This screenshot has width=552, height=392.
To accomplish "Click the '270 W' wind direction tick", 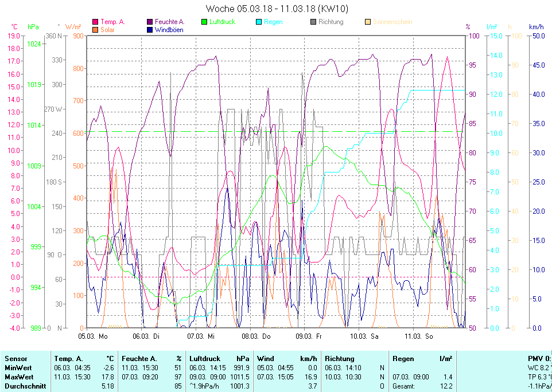I will click(x=53, y=109).
